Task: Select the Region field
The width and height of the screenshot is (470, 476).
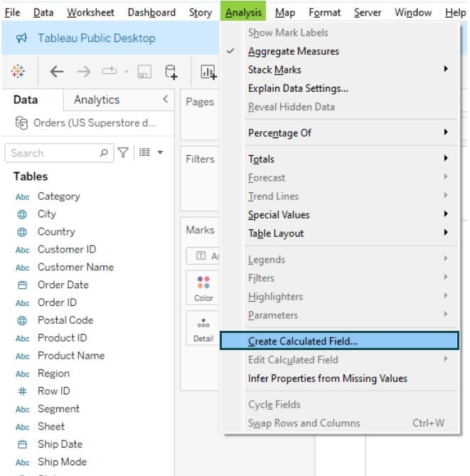Action: 53,374
